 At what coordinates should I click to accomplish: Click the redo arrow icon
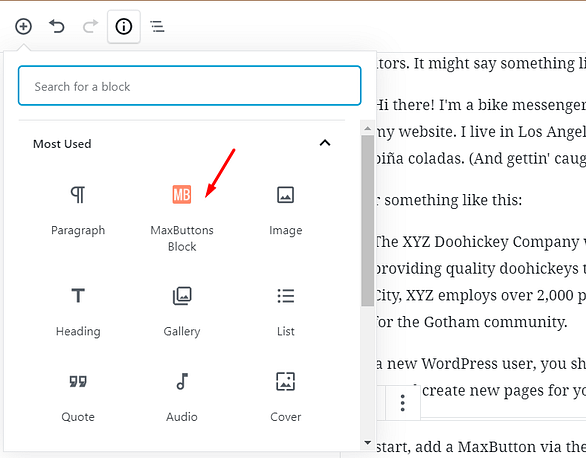90,27
